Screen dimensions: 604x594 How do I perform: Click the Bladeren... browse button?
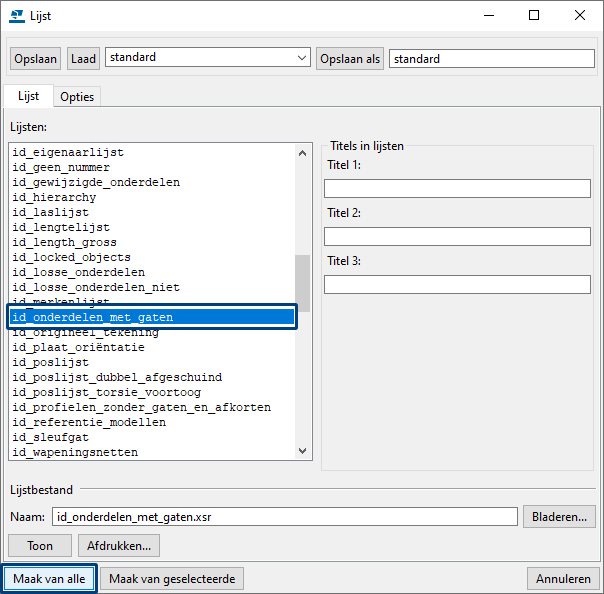559,516
